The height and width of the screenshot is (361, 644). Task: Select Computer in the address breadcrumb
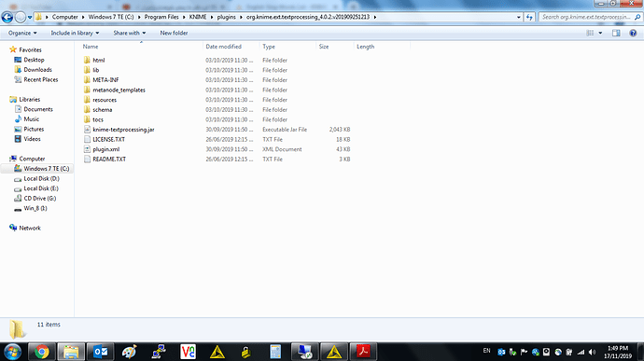pyautogui.click(x=65, y=17)
